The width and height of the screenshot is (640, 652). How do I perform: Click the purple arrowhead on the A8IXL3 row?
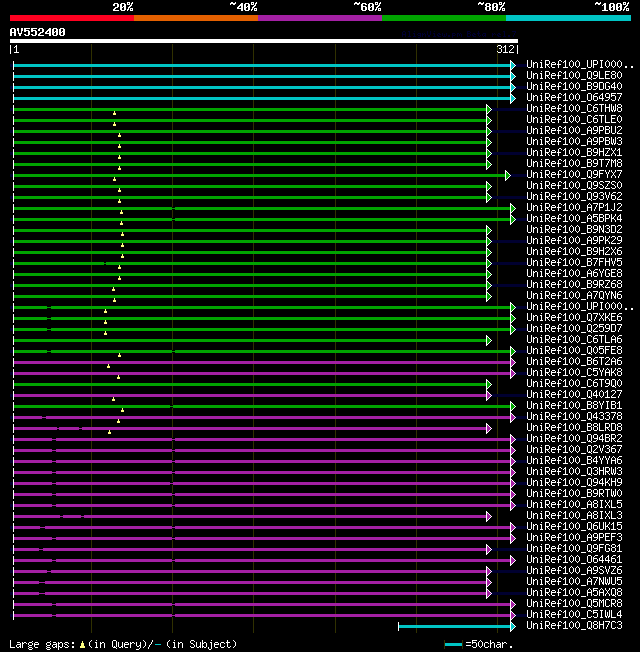pyautogui.click(x=489, y=516)
